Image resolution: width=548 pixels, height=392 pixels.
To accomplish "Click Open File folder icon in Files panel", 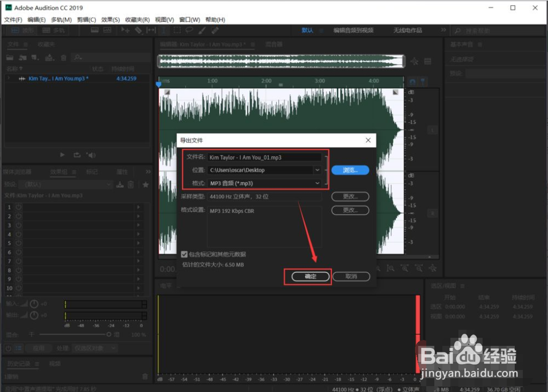I will tap(10, 58).
